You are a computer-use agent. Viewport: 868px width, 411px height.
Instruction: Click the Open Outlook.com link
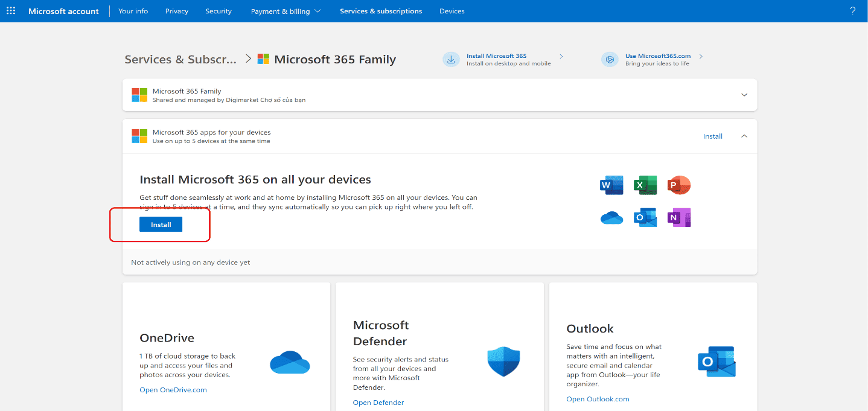(598, 399)
